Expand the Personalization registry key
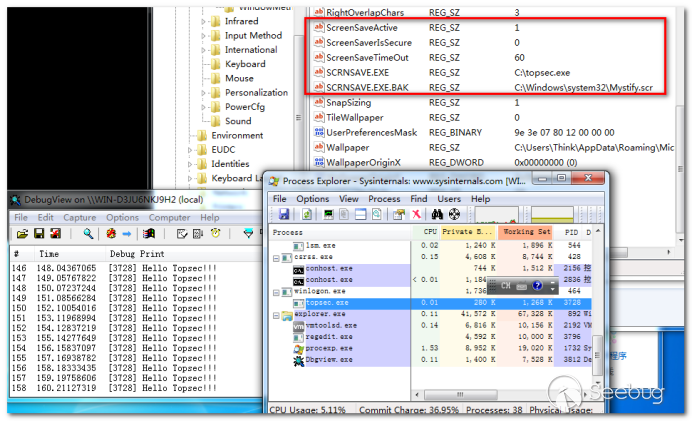Viewport: 693px width, 421px height. (x=201, y=92)
